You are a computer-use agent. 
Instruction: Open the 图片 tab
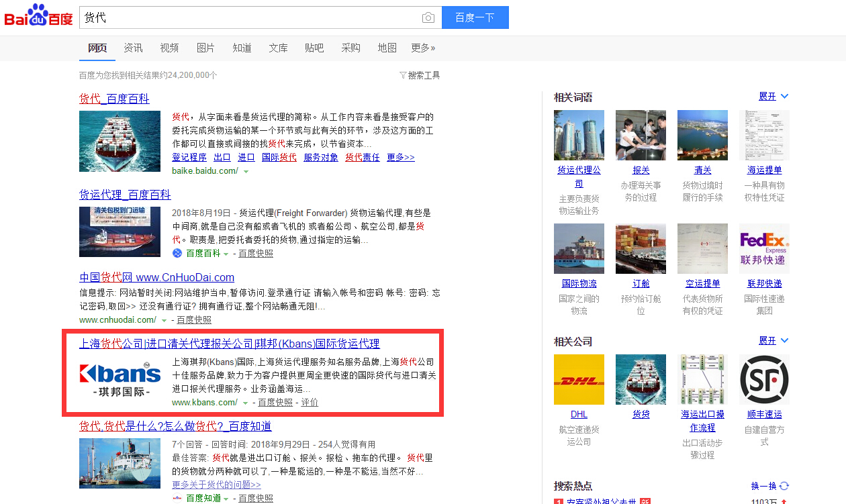pos(205,48)
